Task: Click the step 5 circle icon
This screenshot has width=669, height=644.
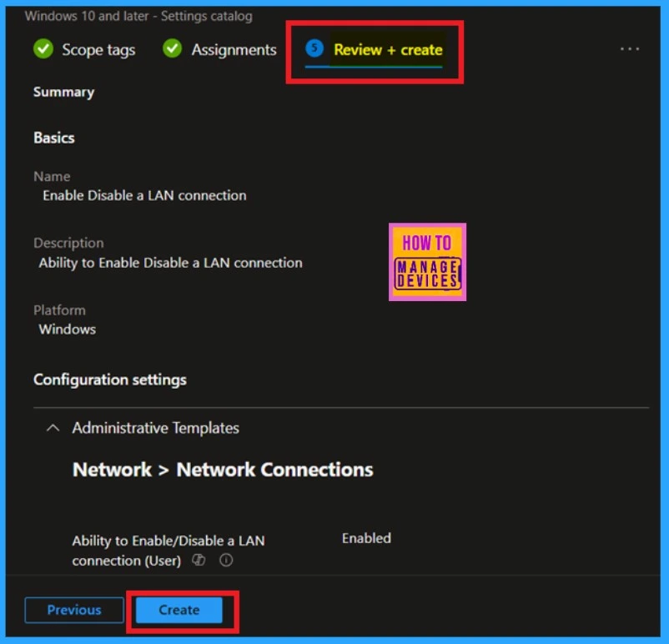Action: (314, 48)
